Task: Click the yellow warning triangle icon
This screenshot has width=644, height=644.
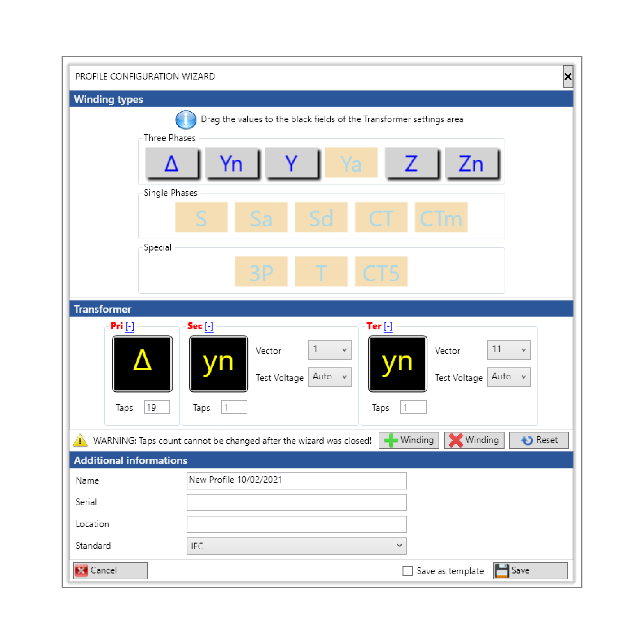Action: tap(80, 440)
